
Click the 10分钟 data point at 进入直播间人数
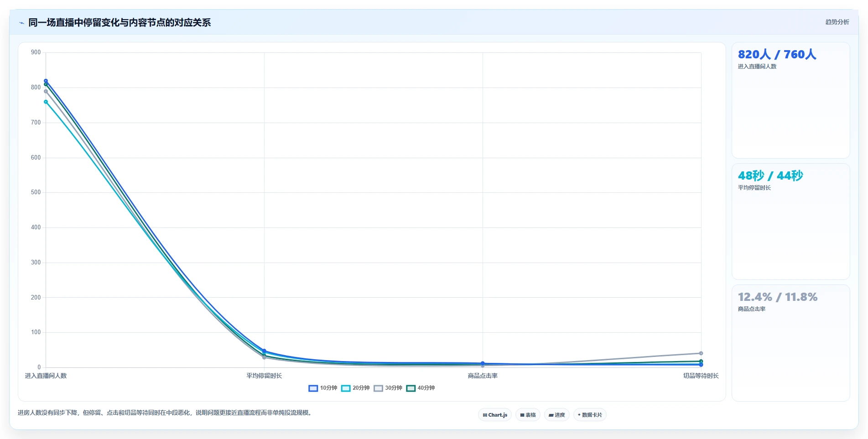tap(46, 81)
